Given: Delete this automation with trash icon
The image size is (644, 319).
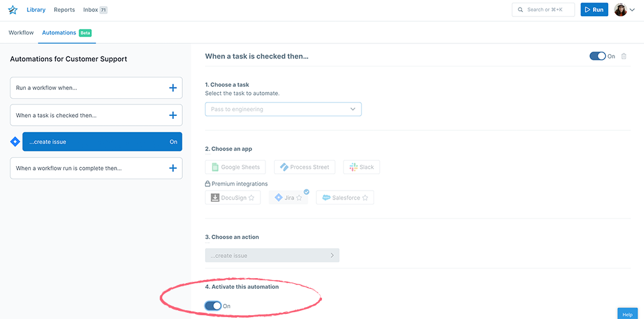Looking at the screenshot, I should pos(624,57).
